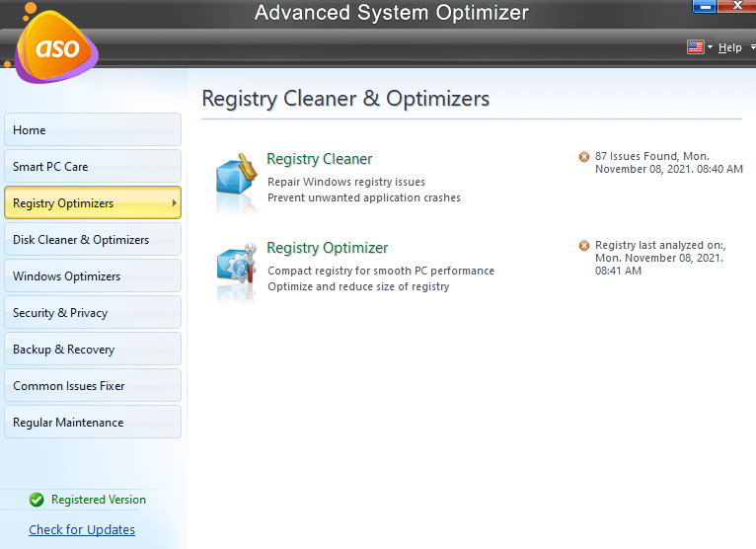Open the Registry Optimizer gear icon
The height and width of the screenshot is (549, 756).
(236, 263)
